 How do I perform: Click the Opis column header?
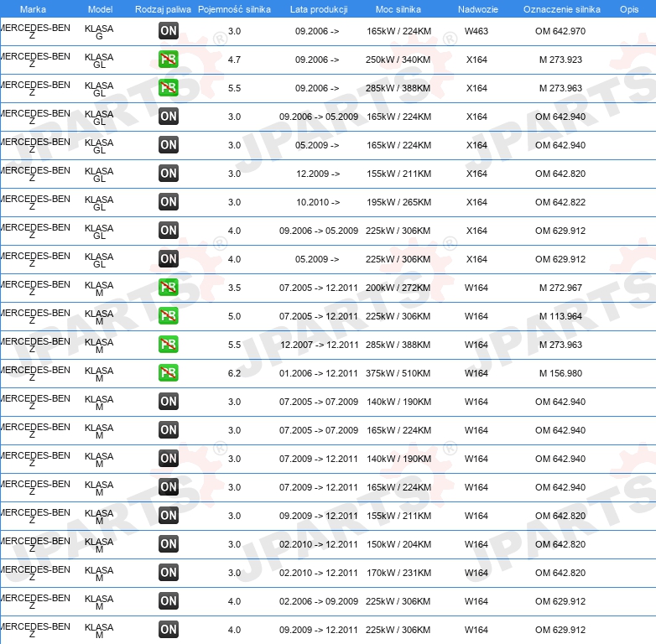pyautogui.click(x=629, y=9)
